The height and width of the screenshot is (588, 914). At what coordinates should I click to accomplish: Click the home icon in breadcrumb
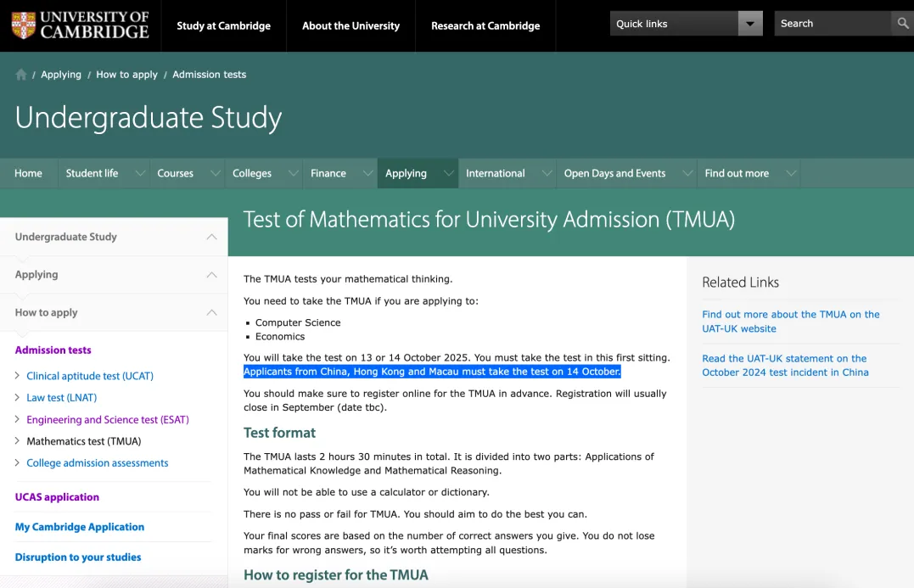21,75
